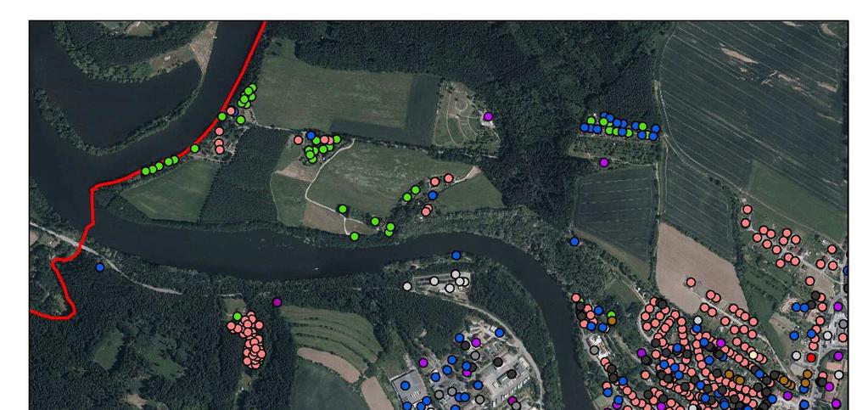Click the blue marker just above the white marker group
This screenshot has height=410, width=868.
tap(456, 256)
